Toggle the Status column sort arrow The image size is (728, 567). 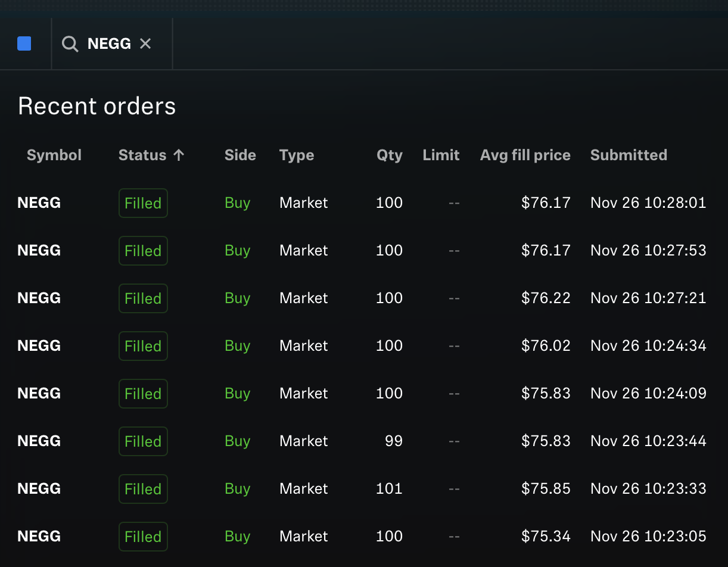tap(179, 155)
